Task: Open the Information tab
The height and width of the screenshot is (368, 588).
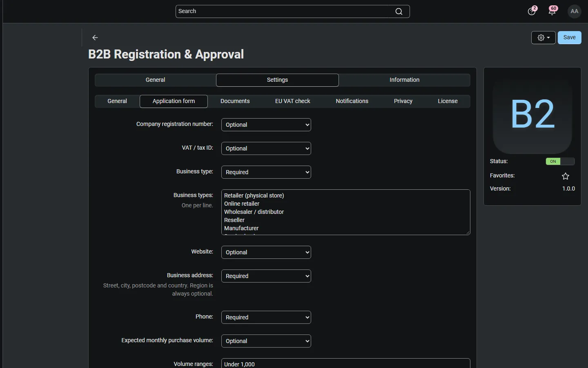Action: [405, 80]
